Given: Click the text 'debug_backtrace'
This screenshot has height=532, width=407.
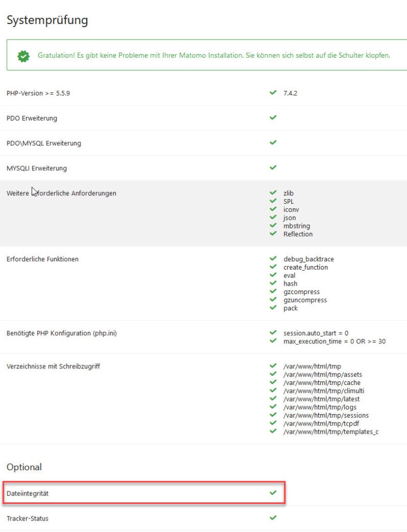Looking at the screenshot, I should (x=309, y=259).
